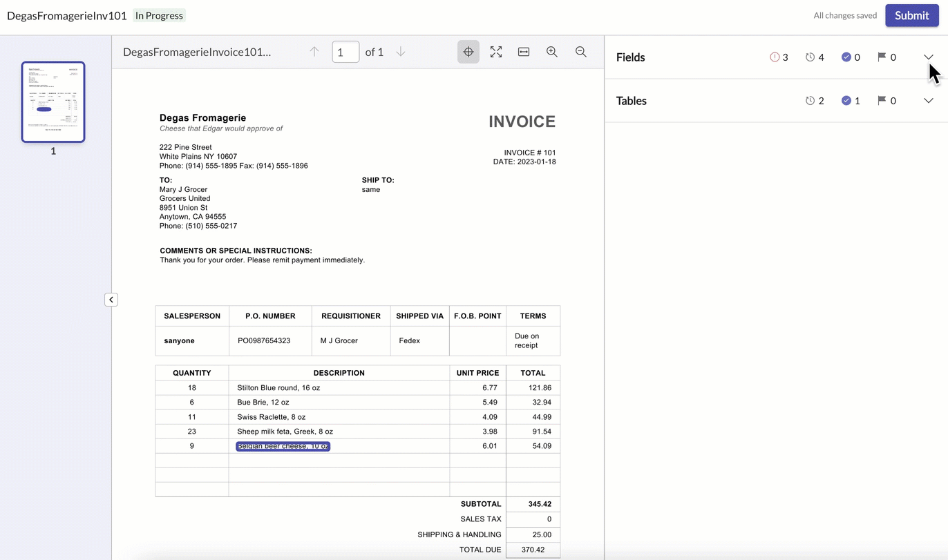The image size is (948, 560).
Task: Click Fields flag icon showing 0
Action: pyautogui.click(x=882, y=57)
